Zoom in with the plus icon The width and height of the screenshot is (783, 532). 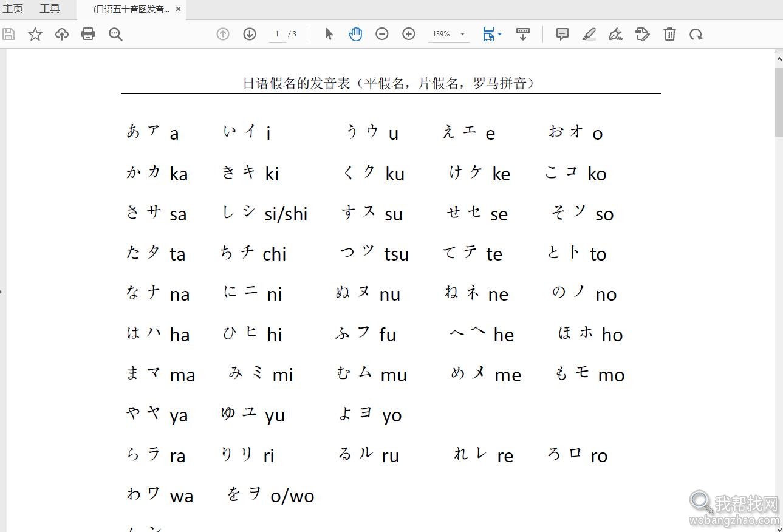409,34
